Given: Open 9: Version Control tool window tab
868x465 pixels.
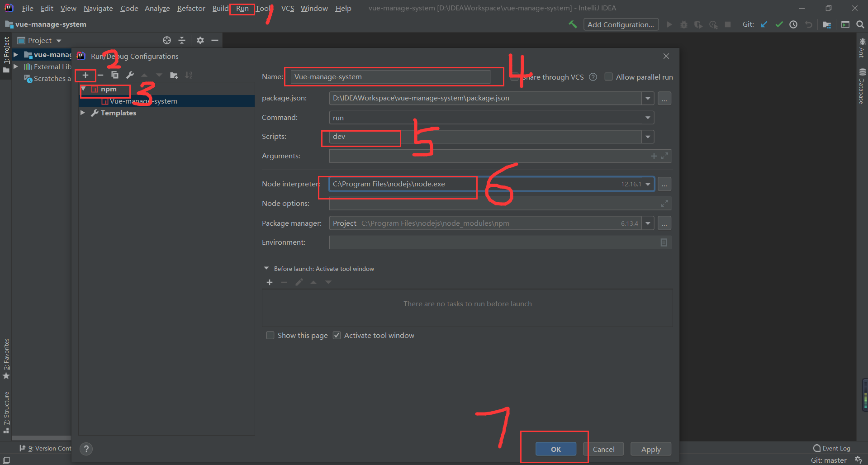Looking at the screenshot, I should [x=45, y=448].
